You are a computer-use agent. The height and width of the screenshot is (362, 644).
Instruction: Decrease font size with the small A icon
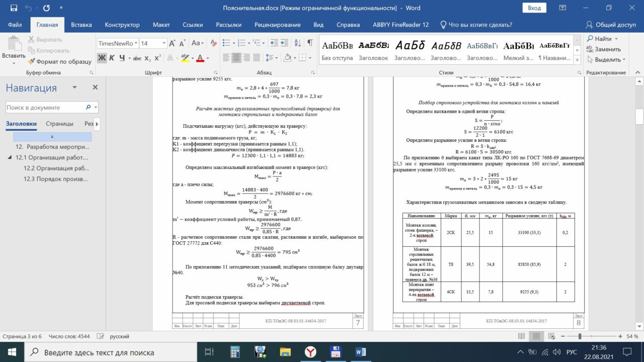point(182,43)
